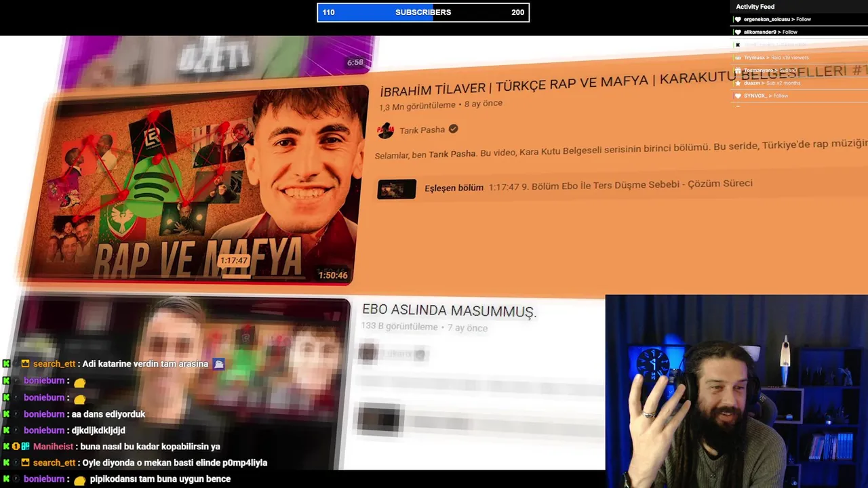Screen dimensions: 868x488
Task: Click the message 'Oyle diyonda o mekan basti'
Action: [175, 463]
